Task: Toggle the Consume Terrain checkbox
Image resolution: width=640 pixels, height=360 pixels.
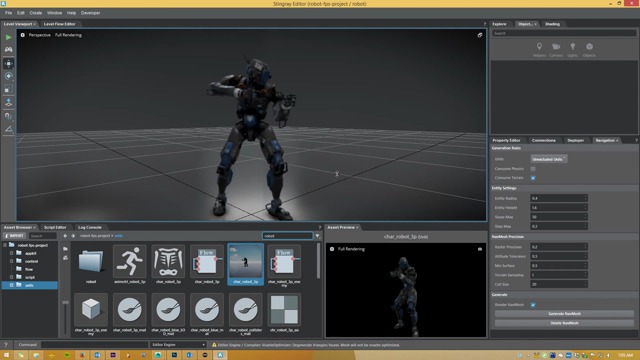Action: (x=533, y=178)
